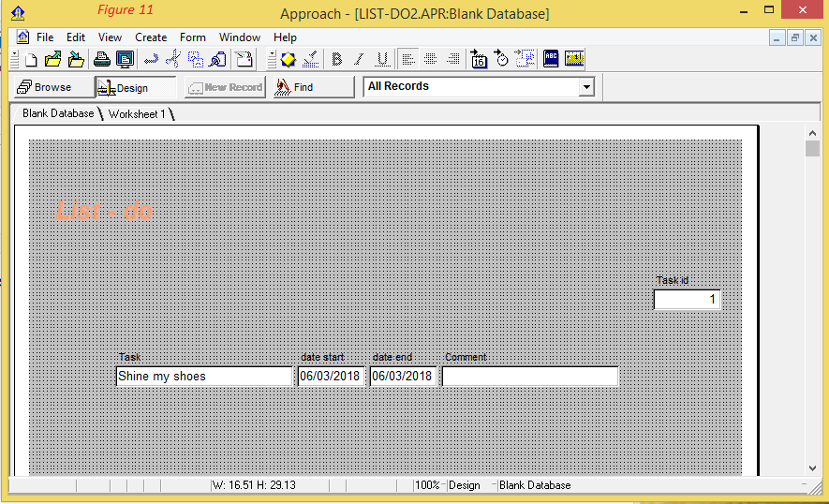The image size is (829, 504).
Task: Click the New Record button
Action: 225,87
